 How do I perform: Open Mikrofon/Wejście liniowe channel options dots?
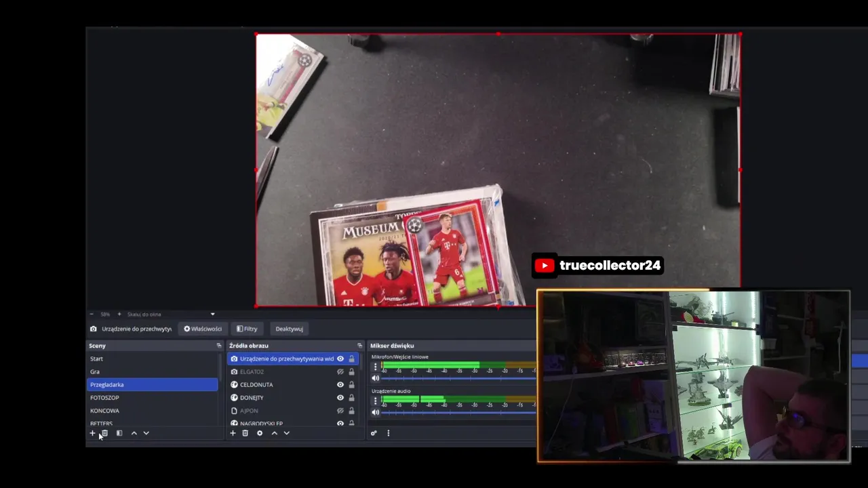(376, 367)
